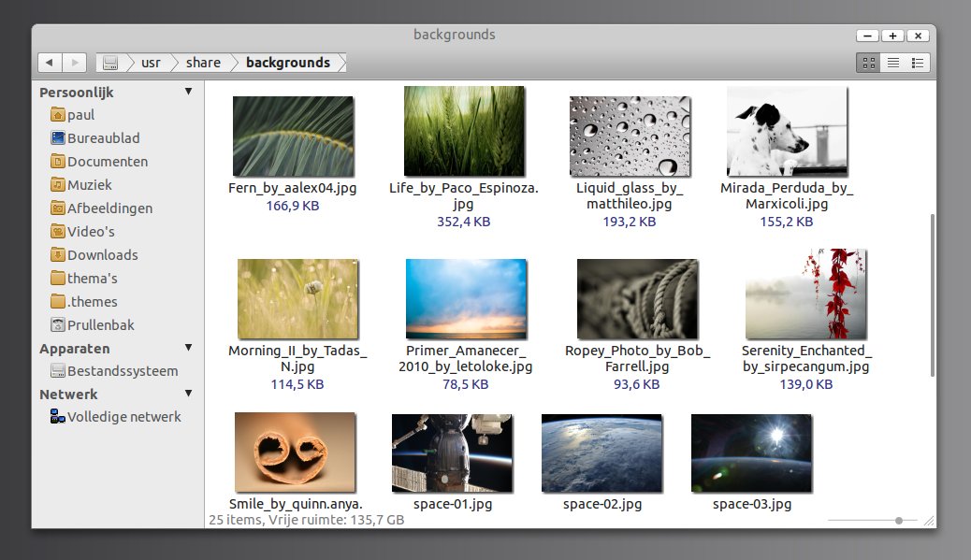The height and width of the screenshot is (560, 971).
Task: Select Liquid_glass_by_matthileo.jpg thumbnail
Action: point(630,136)
